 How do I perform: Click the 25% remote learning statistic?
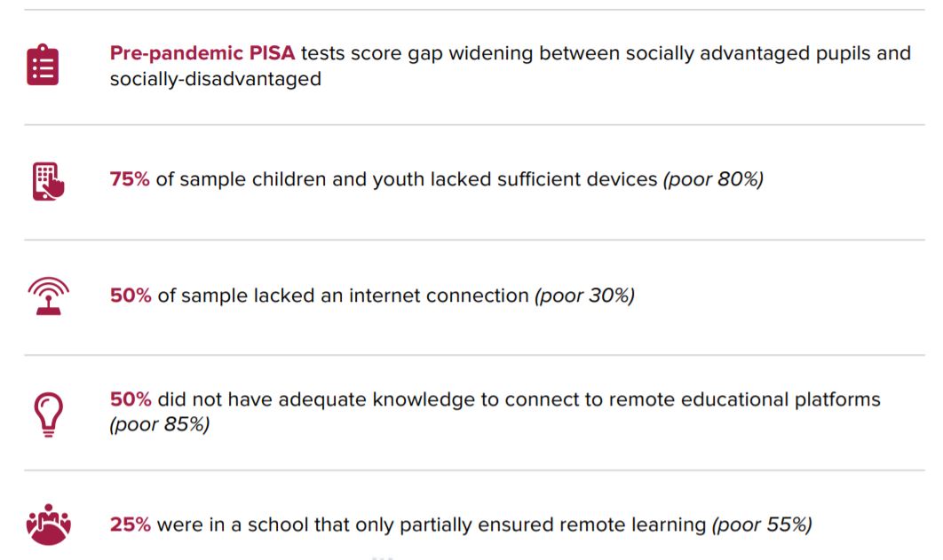coord(130,524)
